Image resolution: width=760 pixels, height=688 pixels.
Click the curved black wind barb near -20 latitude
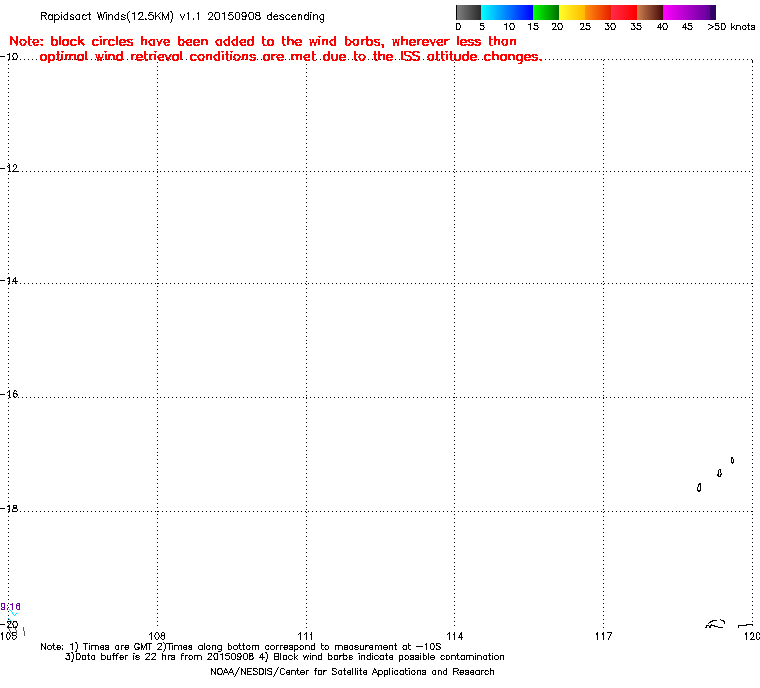(x=715, y=624)
